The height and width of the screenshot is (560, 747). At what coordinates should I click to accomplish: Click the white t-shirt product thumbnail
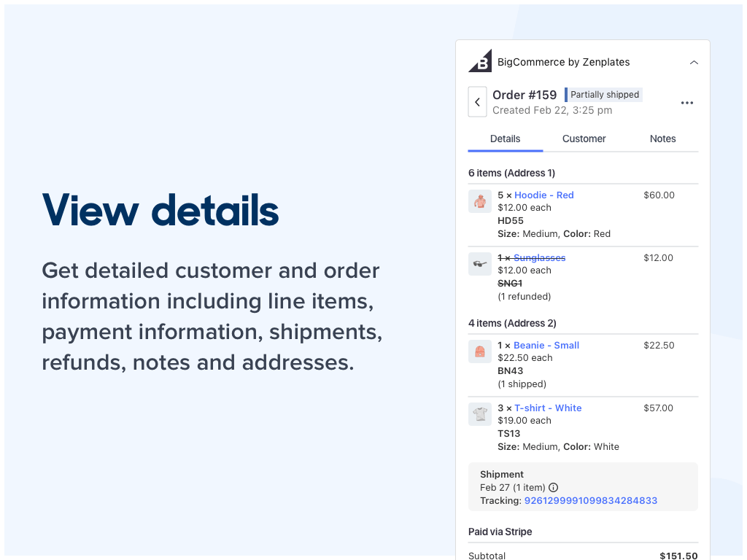479,413
